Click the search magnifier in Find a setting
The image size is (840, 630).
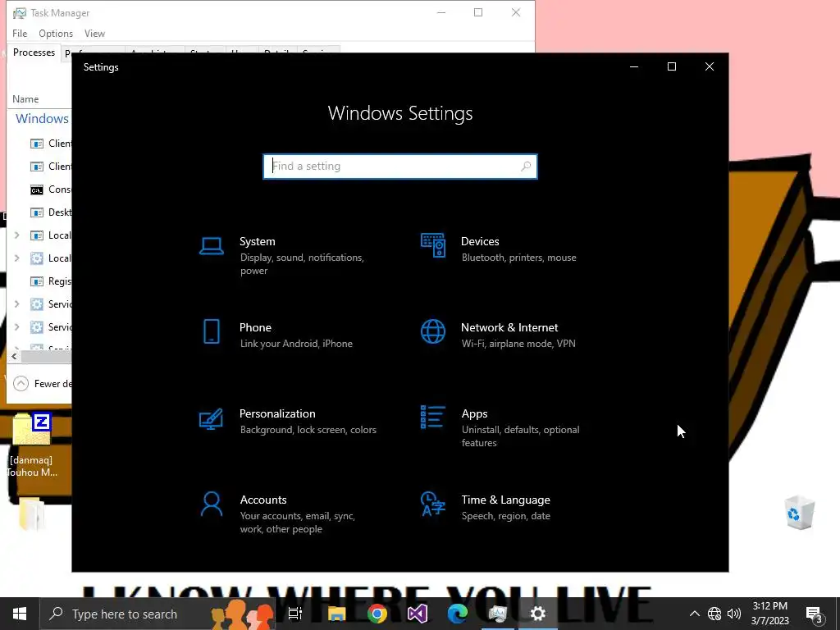[x=526, y=166]
